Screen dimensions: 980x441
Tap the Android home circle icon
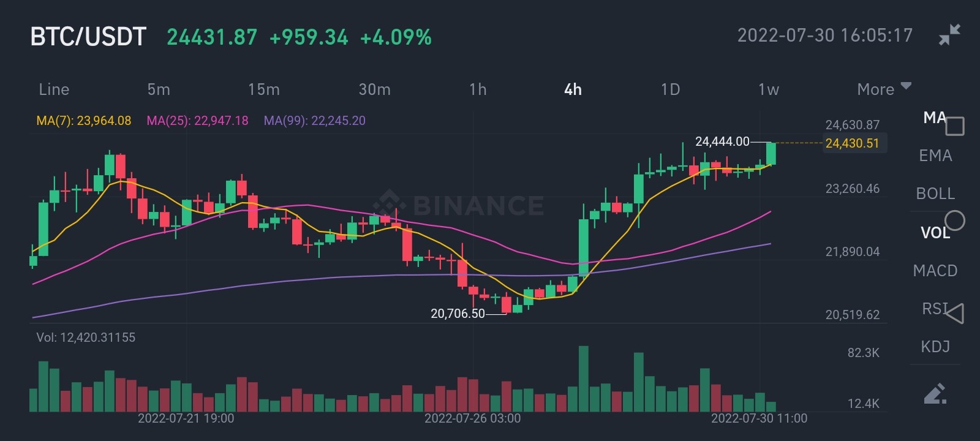[x=955, y=221]
